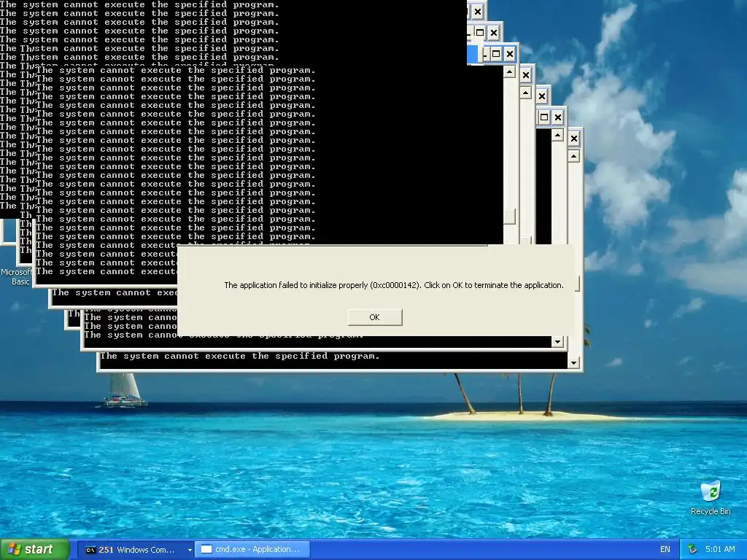747x560 pixels.
Task: Click the system tray icon beside the clock
Action: click(693, 550)
